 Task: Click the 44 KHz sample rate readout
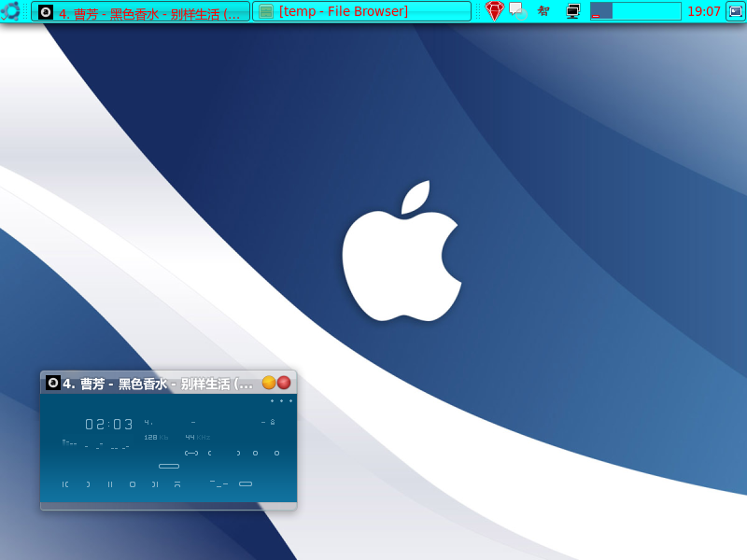click(198, 437)
